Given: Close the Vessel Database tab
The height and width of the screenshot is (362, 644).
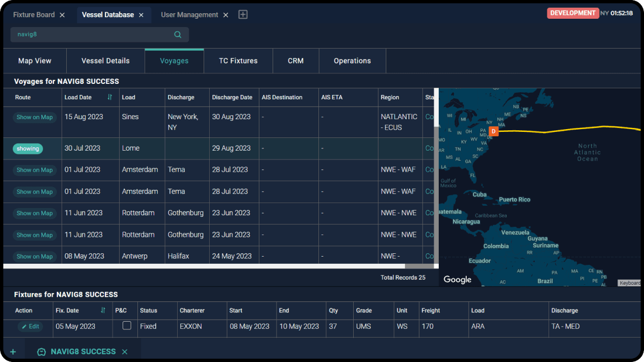Looking at the screenshot, I should click(x=141, y=15).
